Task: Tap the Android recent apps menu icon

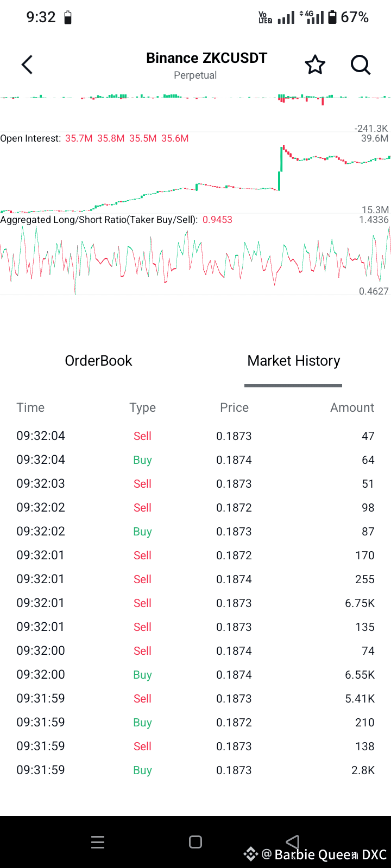Action: [x=98, y=842]
